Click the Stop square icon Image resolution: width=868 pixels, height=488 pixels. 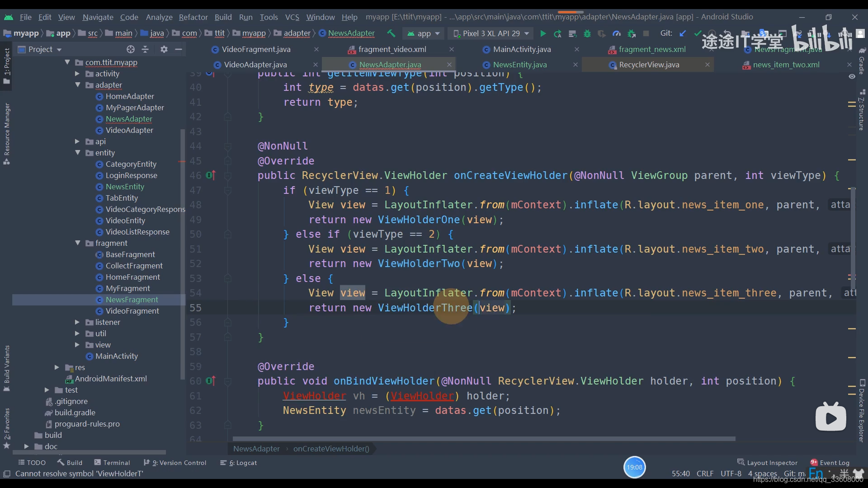click(646, 33)
